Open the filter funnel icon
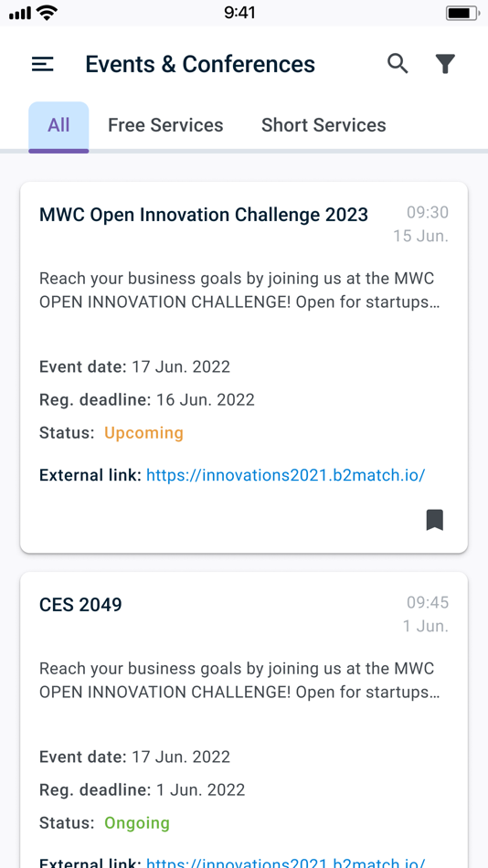This screenshot has width=488, height=868. tap(445, 64)
